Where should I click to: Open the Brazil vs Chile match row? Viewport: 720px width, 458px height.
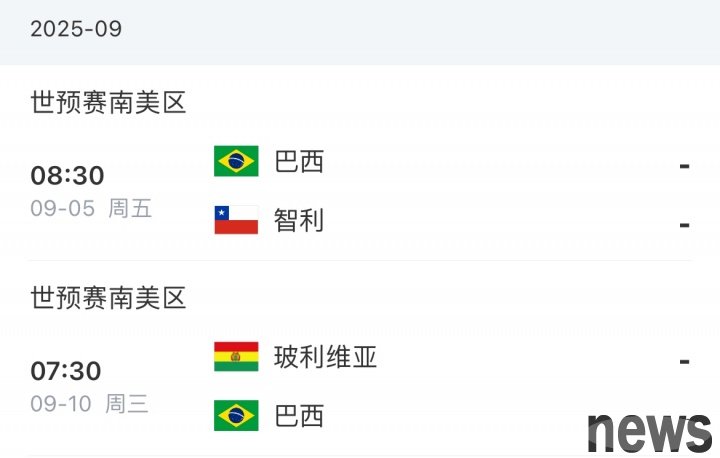pyautogui.click(x=360, y=191)
